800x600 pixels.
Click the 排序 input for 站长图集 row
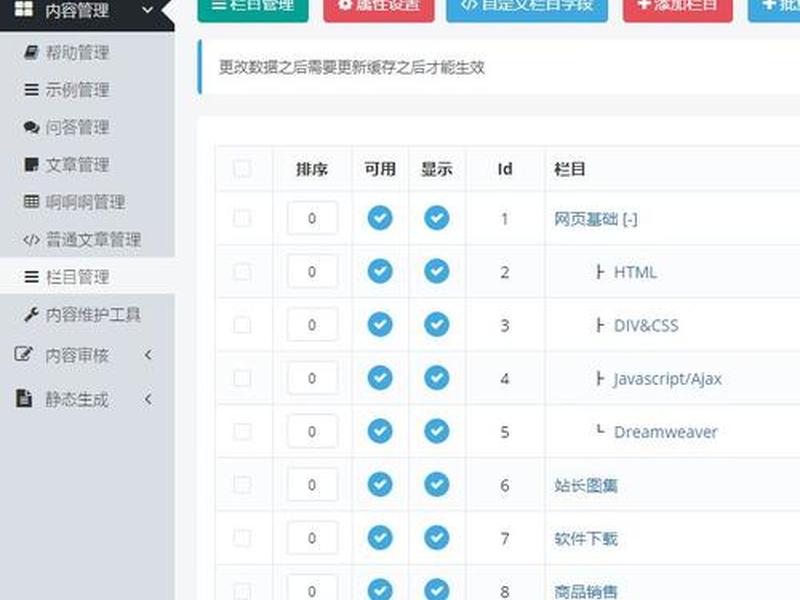[312, 485]
